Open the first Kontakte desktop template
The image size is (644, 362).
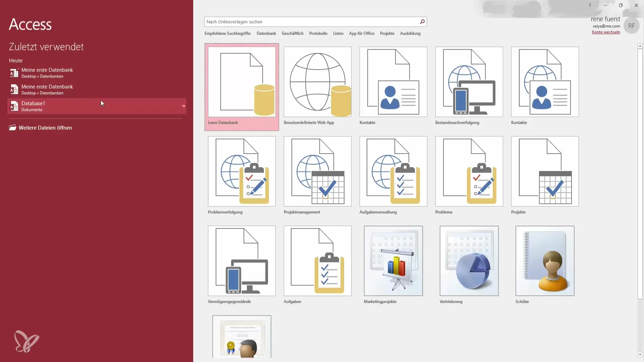coord(393,82)
